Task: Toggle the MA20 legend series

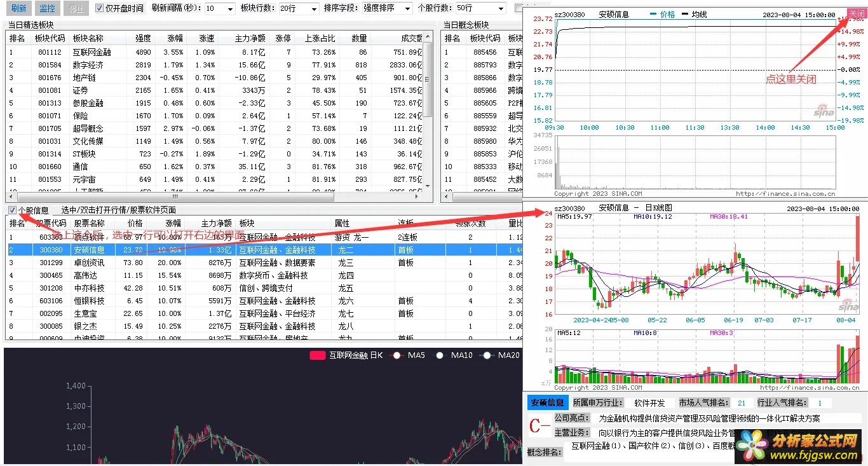Action: coord(501,355)
